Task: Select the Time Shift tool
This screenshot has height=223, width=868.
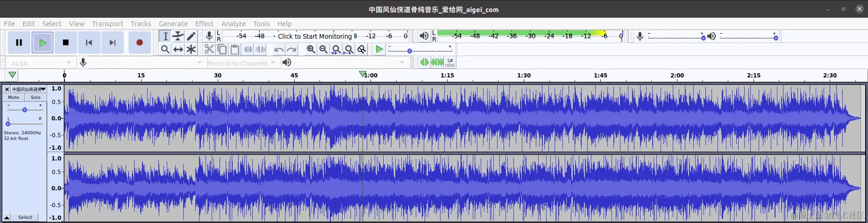Action: coord(178,49)
